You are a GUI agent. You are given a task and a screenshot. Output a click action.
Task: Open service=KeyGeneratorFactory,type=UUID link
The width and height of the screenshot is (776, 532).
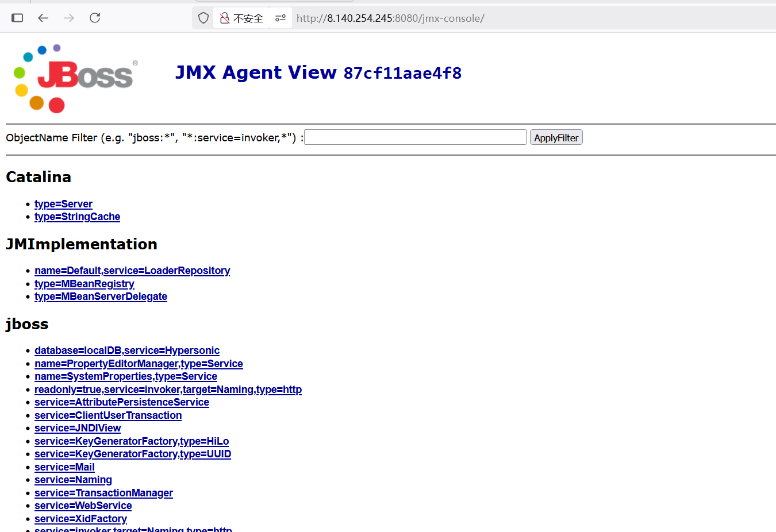click(x=133, y=454)
